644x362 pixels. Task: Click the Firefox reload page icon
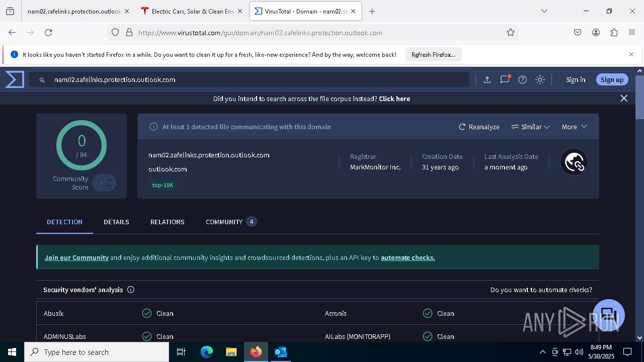click(48, 33)
